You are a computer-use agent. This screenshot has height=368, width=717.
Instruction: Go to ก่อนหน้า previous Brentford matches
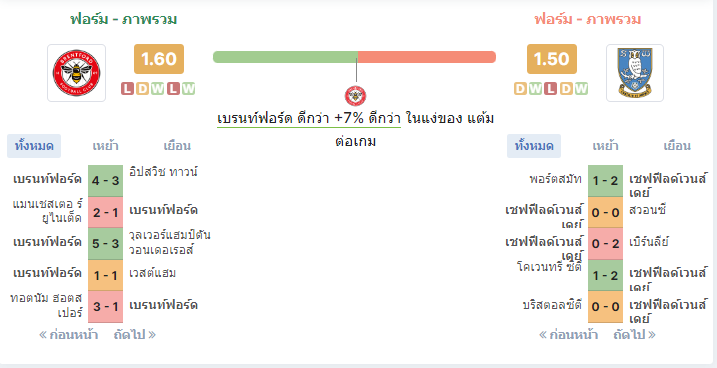(x=68, y=335)
